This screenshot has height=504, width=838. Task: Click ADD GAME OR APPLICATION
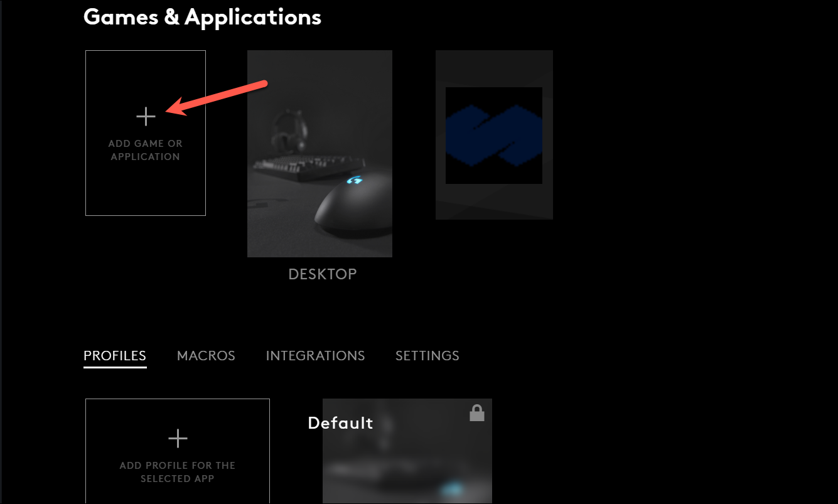coord(145,149)
